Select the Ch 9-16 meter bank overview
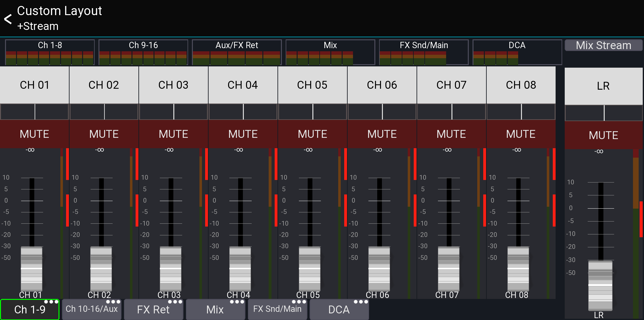The width and height of the screenshot is (644, 320). [x=143, y=52]
